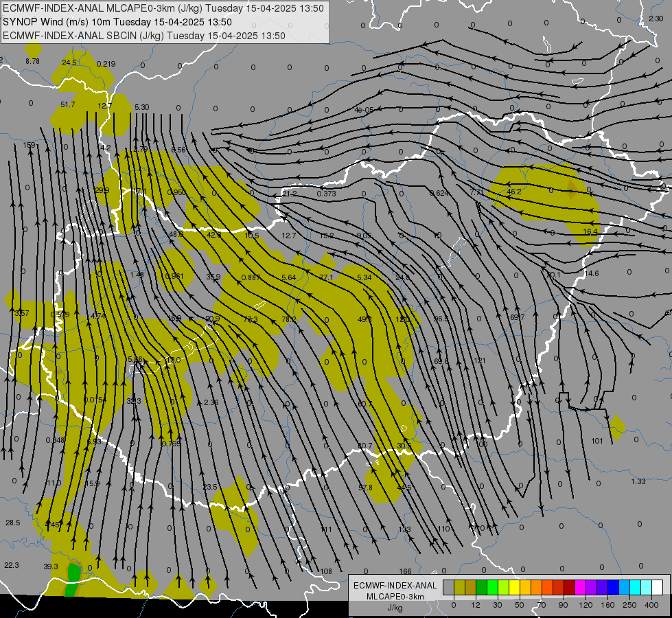Click the map value 1.33

(638, 481)
